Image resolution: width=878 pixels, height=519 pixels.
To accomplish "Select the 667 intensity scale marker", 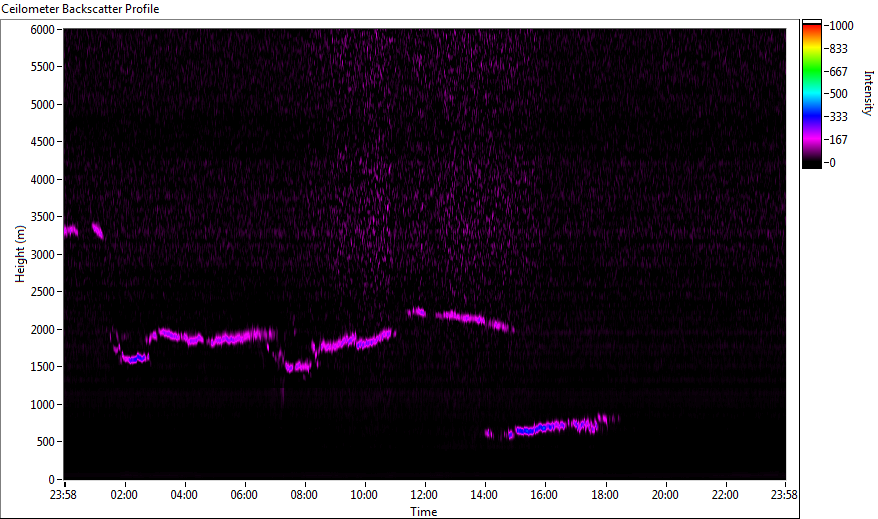I will (x=839, y=72).
